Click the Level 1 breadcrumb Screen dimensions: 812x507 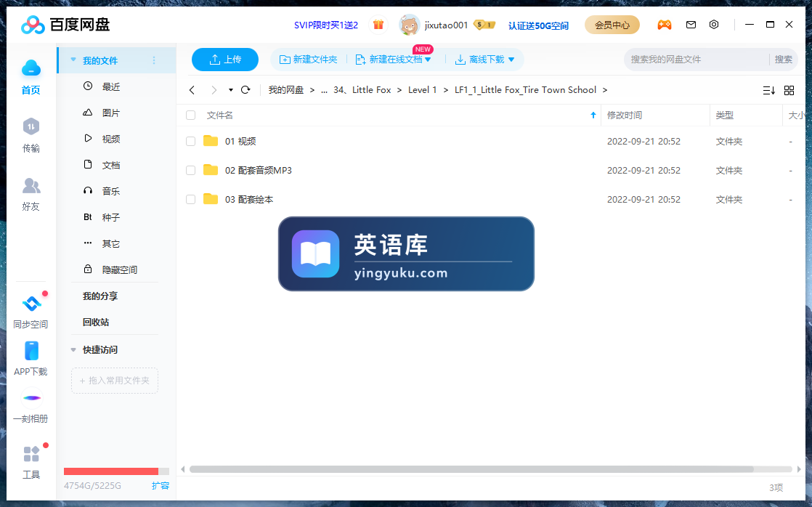click(x=422, y=90)
